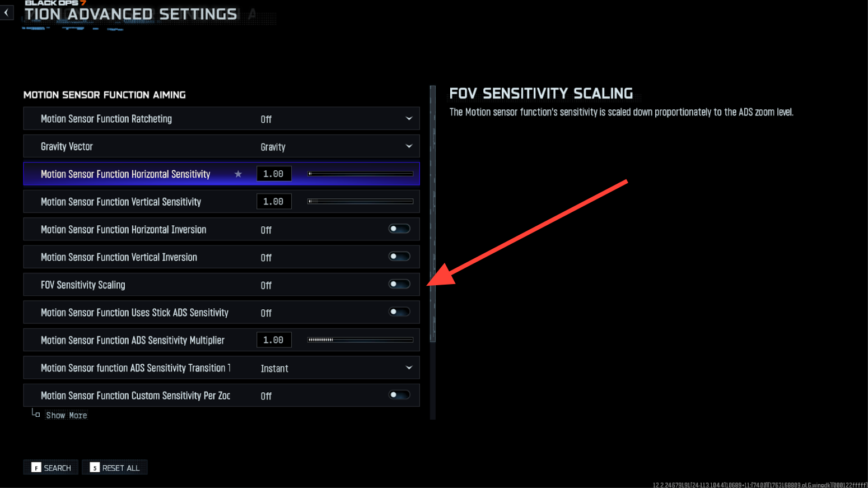The height and width of the screenshot is (488, 868).
Task: Adjust the Horizontal Sensitivity slider
Action: pos(360,174)
